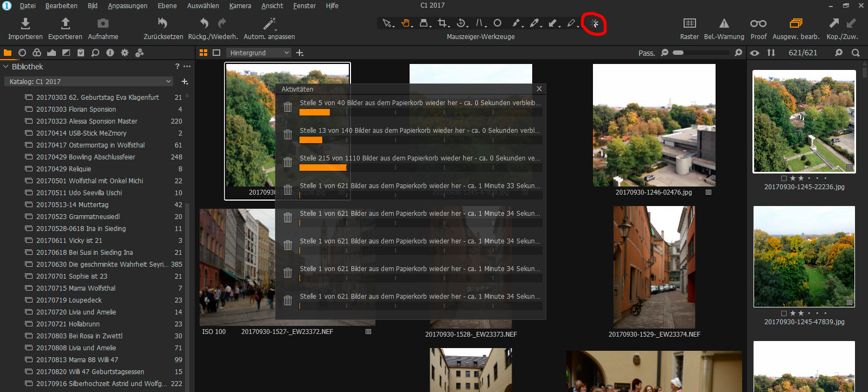Select thumbnail 20170930-1529-_EW23374.NEF
The image size is (868, 392).
point(654,267)
